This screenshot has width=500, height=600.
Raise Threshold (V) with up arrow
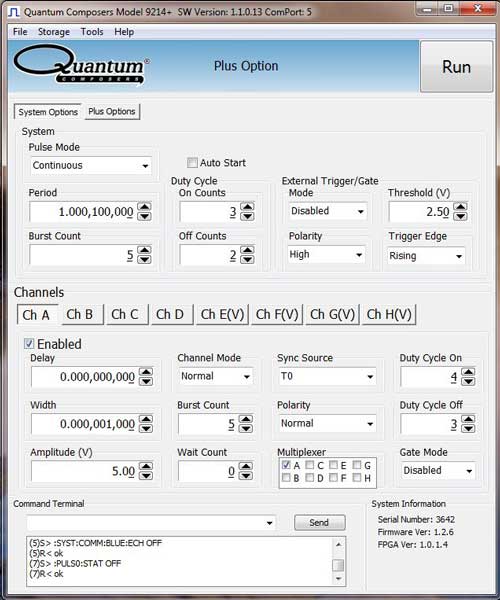coord(461,207)
